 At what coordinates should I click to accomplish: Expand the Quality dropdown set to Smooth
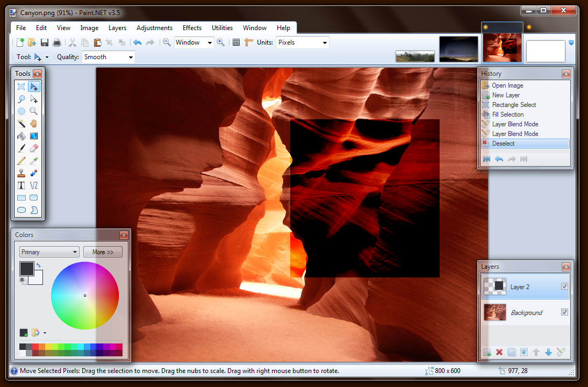pyautogui.click(x=108, y=57)
